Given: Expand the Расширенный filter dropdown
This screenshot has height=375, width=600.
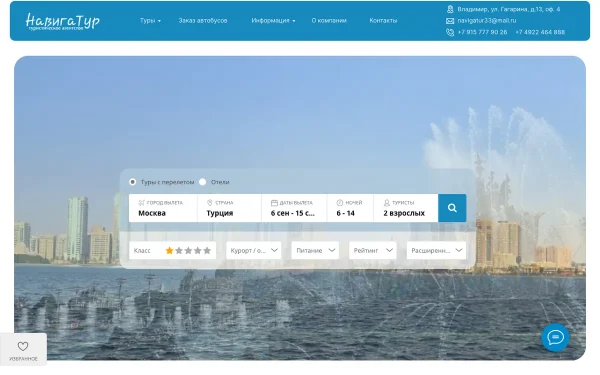Looking at the screenshot, I should point(436,251).
